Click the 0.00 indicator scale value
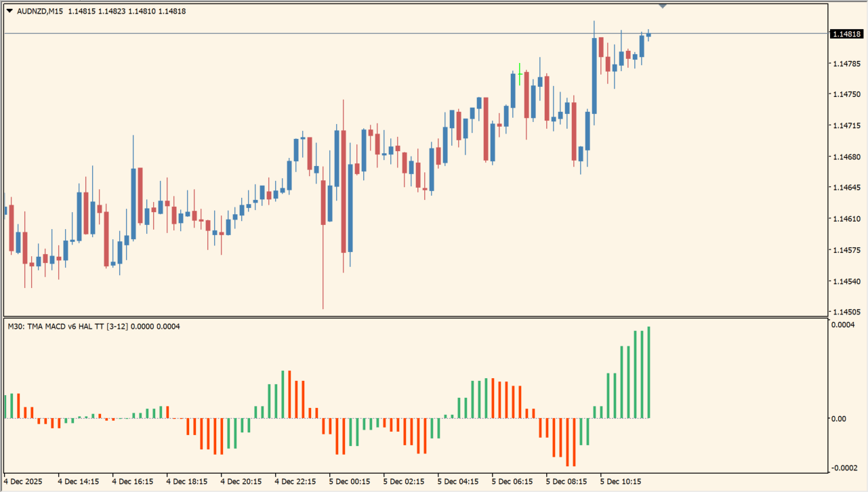Image resolution: width=868 pixels, height=492 pixels. coord(839,419)
